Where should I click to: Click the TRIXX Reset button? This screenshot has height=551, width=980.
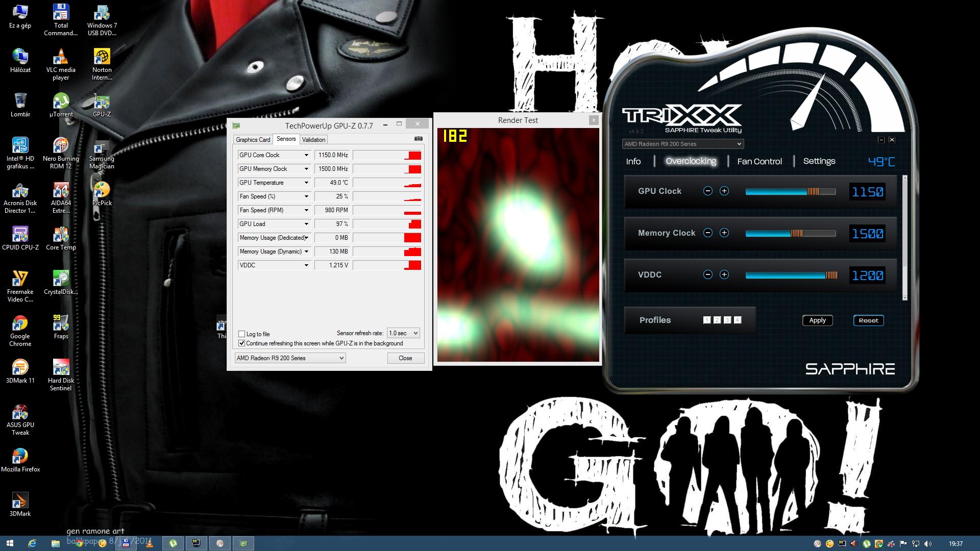[x=868, y=320]
